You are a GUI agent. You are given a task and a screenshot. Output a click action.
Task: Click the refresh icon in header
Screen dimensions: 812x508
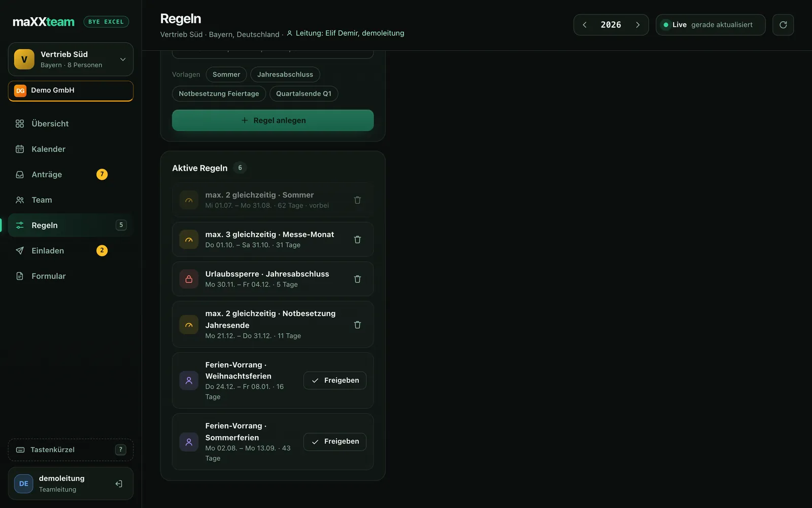[x=783, y=25]
